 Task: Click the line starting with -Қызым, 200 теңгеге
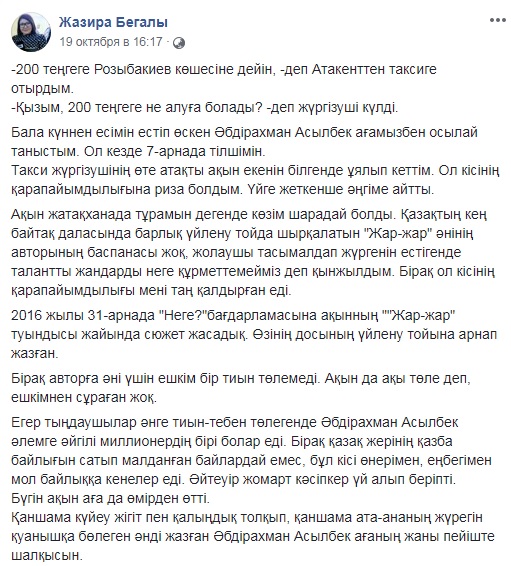(x=205, y=107)
